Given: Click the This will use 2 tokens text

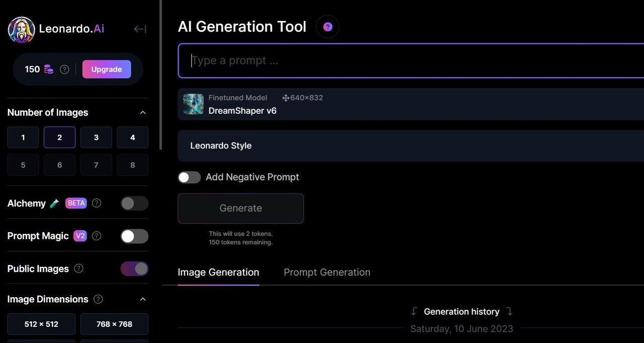Looking at the screenshot, I should pyautogui.click(x=240, y=234).
